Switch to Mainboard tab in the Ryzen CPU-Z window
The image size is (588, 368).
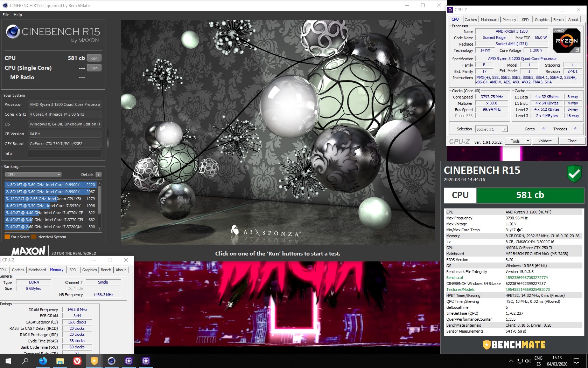(x=490, y=20)
